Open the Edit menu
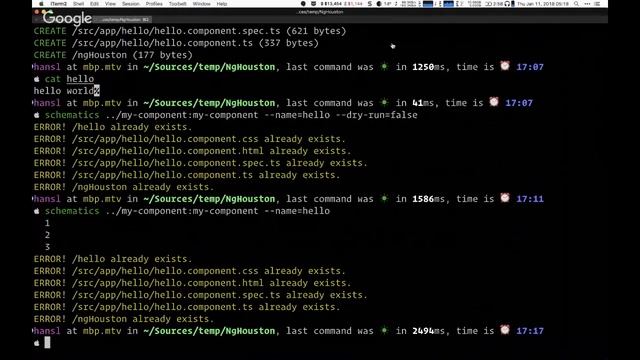The image size is (640, 360). click(x=94, y=4)
